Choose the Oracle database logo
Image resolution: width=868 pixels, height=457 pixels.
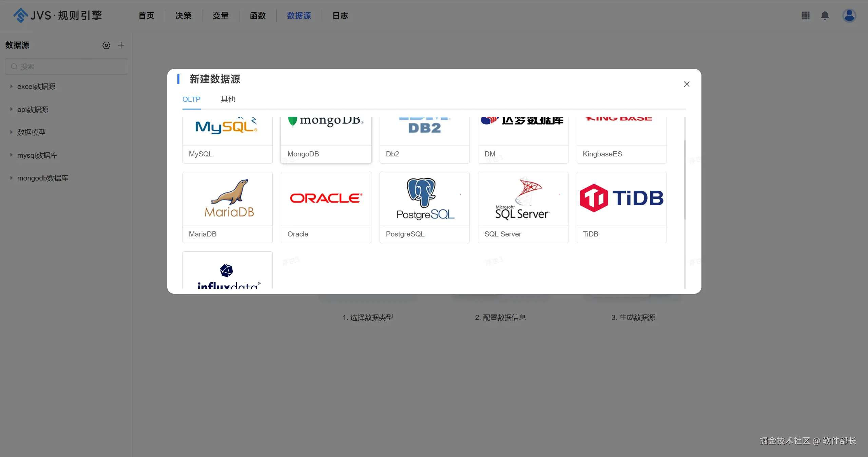(x=326, y=198)
